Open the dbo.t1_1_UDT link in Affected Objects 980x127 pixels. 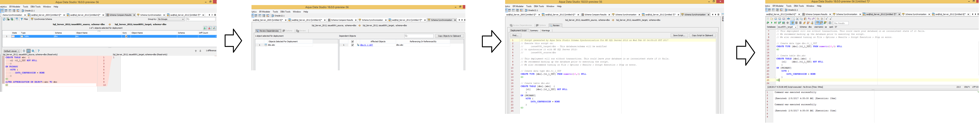pos(366,45)
